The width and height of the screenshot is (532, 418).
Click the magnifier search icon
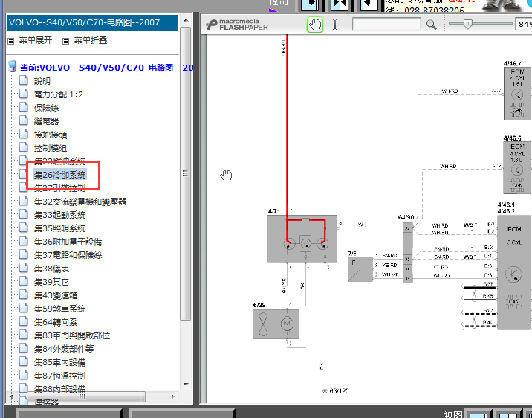click(431, 25)
